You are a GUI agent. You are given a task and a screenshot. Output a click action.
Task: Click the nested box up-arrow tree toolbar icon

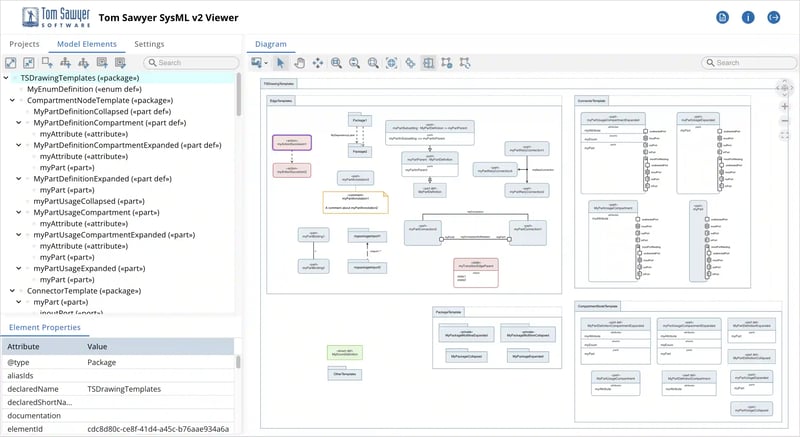pyautogui.click(x=102, y=63)
